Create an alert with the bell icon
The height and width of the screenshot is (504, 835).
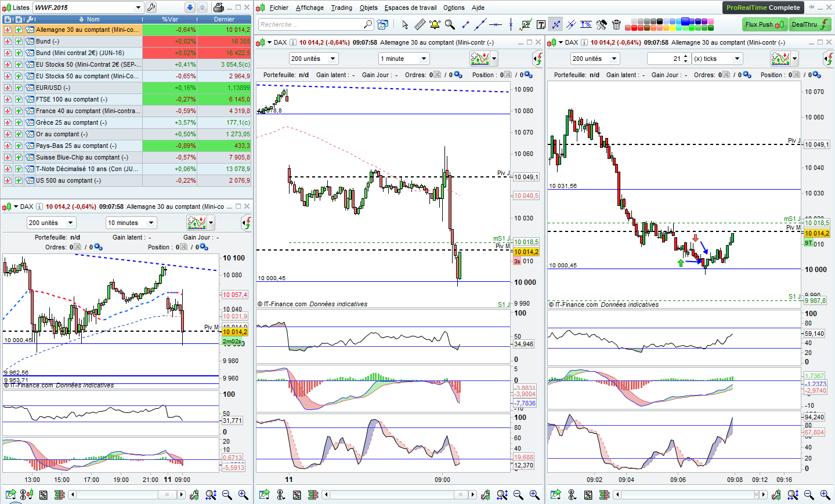click(x=435, y=24)
